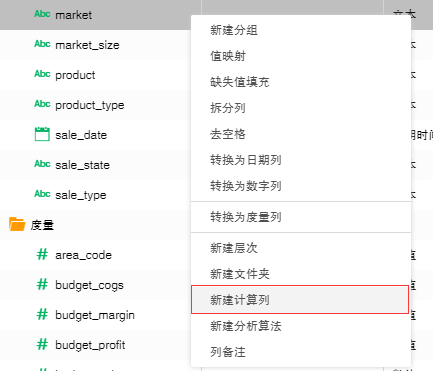
Task: Click the Abc icon beside product_type
Action: click(42, 104)
